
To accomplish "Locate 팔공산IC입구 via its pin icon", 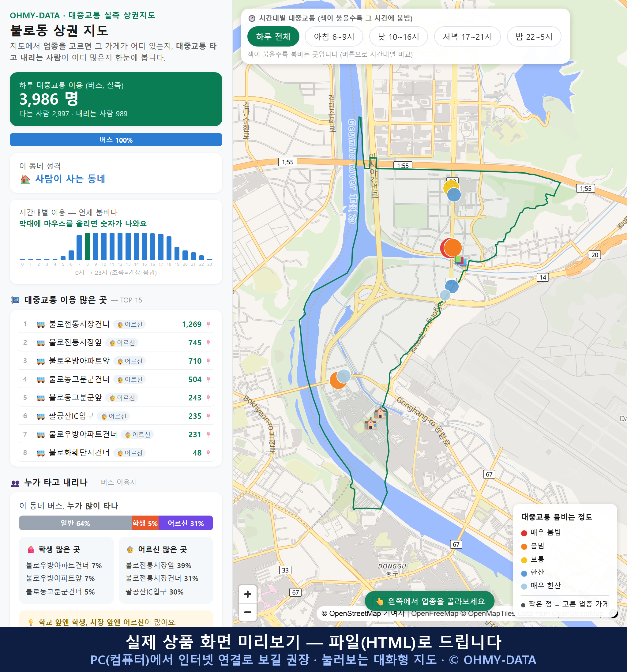I will point(208,416).
